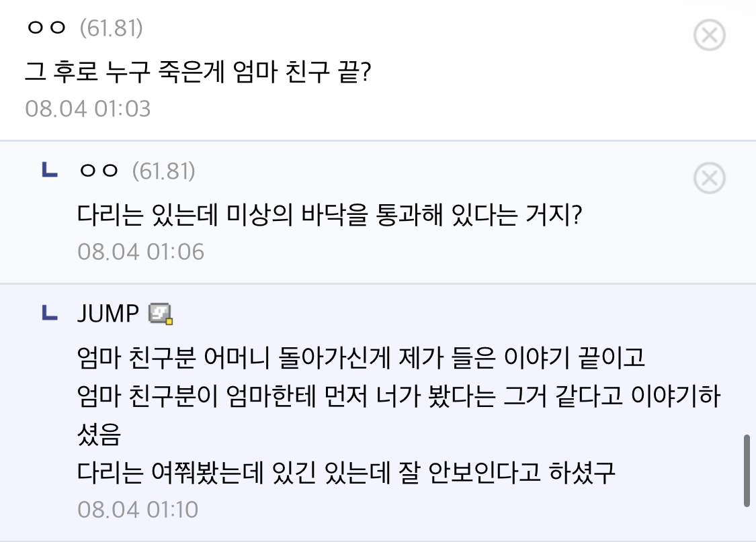This screenshot has height=542, width=756.
Task: Click JUMP's line starting '엄마 친구분이 엄마한테'
Action: click(398, 397)
